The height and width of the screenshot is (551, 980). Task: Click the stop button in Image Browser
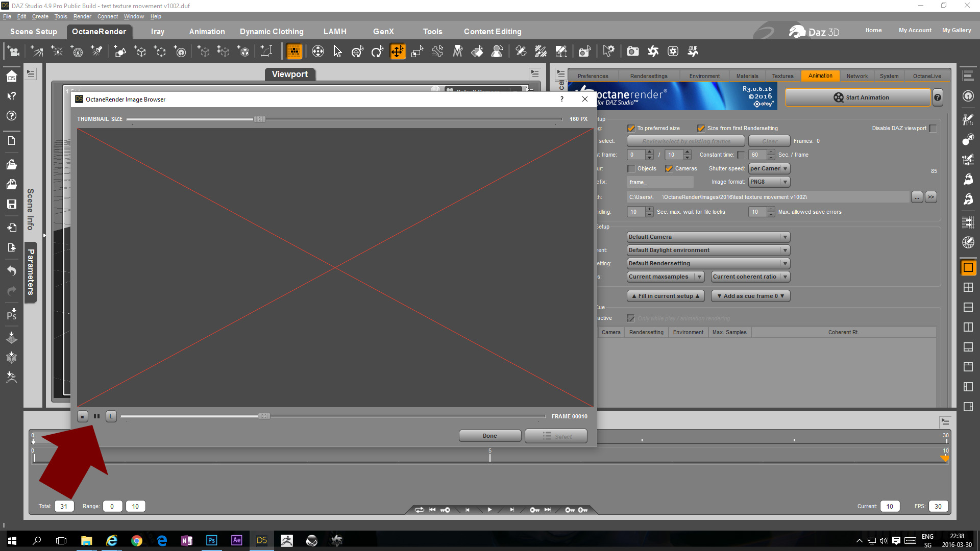[x=83, y=416]
